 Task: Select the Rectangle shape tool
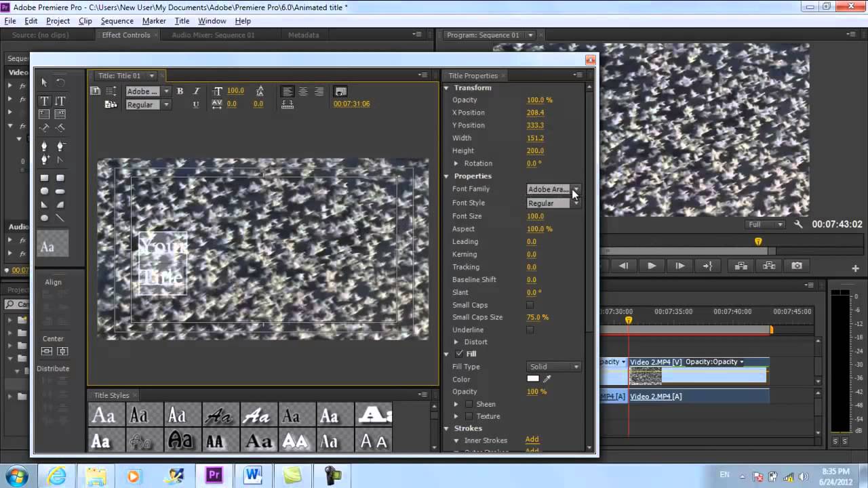(x=44, y=178)
